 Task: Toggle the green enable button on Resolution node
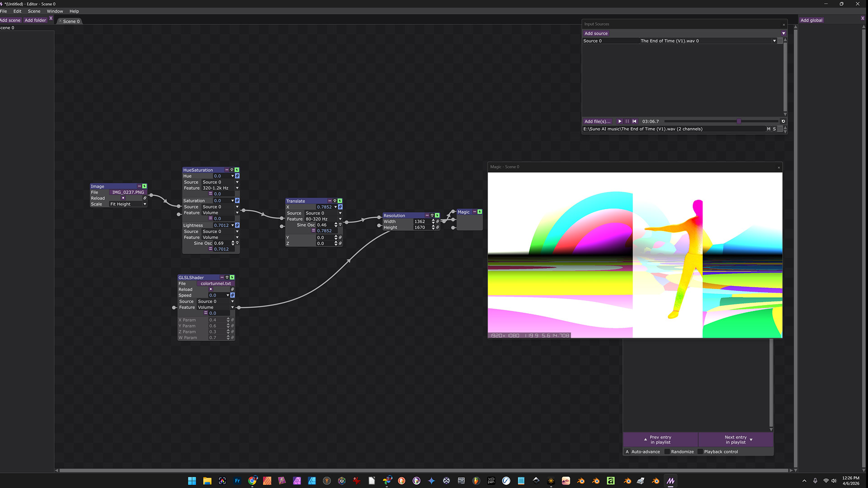[x=437, y=216]
